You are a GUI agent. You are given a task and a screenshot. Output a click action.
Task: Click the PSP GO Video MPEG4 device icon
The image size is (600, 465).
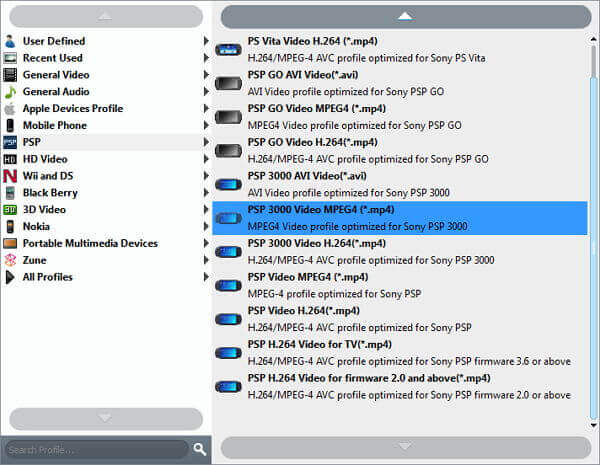coord(228,117)
